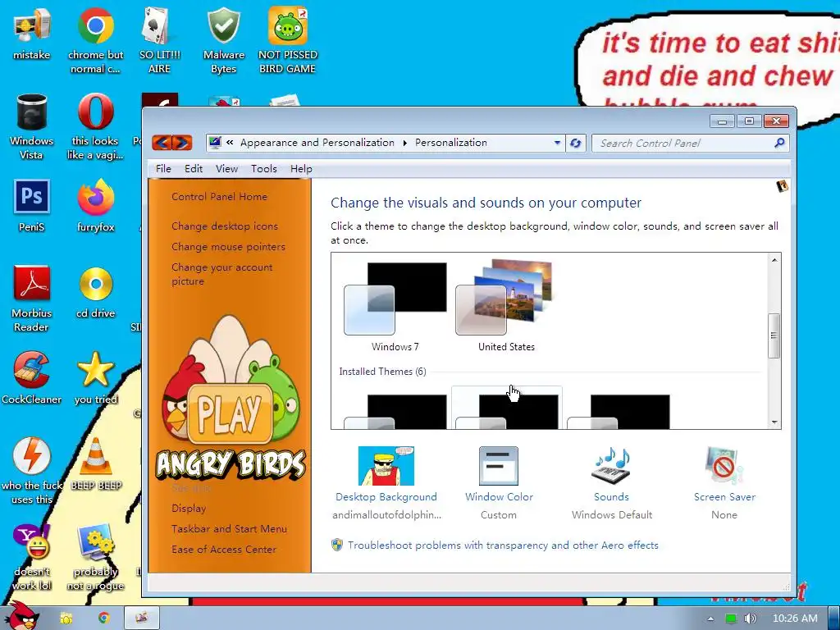Go to Control Panel Home
The image size is (840, 630).
tap(219, 197)
